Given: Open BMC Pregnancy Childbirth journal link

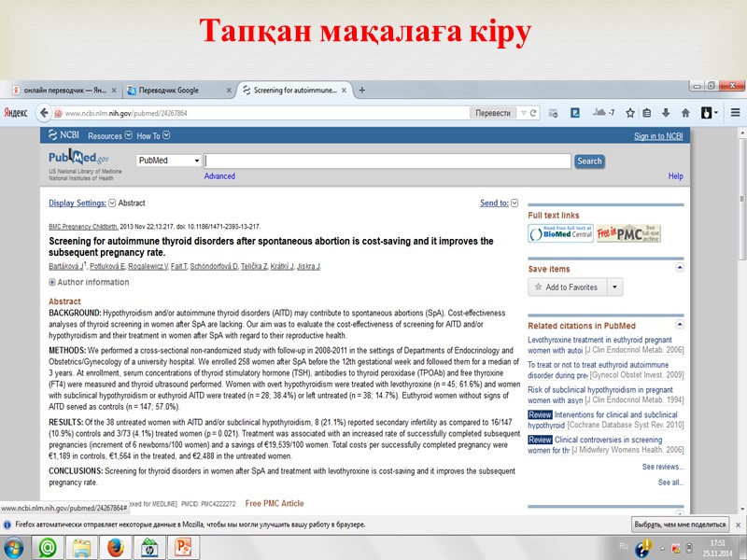Looking at the screenshot, I should click(83, 227).
